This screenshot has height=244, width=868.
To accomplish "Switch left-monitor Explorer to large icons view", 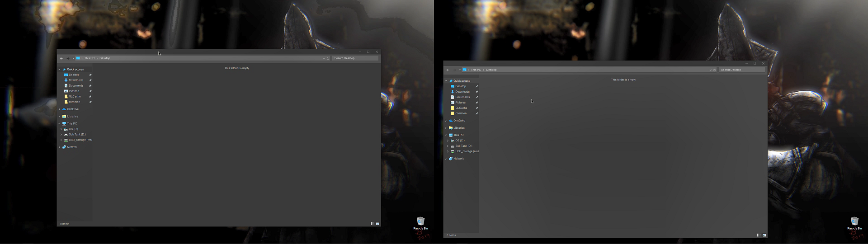I will [x=377, y=224].
